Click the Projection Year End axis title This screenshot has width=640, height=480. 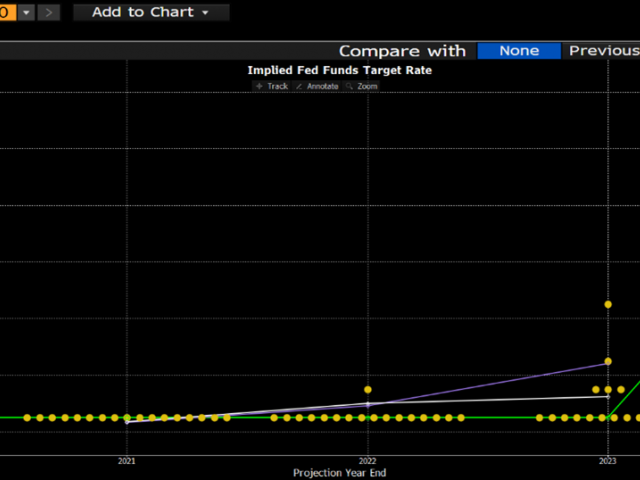[339, 473]
